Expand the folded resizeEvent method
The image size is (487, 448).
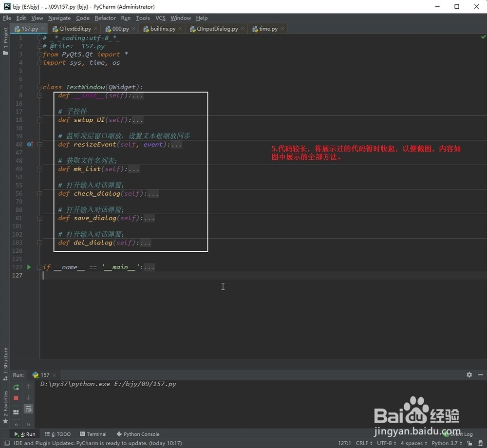(x=40, y=144)
